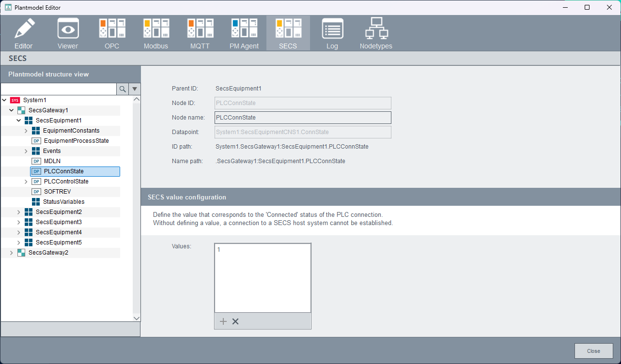Open the Nodetypes panel
The height and width of the screenshot is (364, 621).
(x=376, y=33)
